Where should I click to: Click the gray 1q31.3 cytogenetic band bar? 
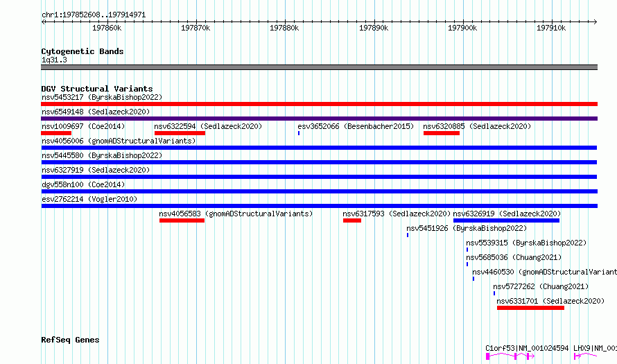(319, 67)
